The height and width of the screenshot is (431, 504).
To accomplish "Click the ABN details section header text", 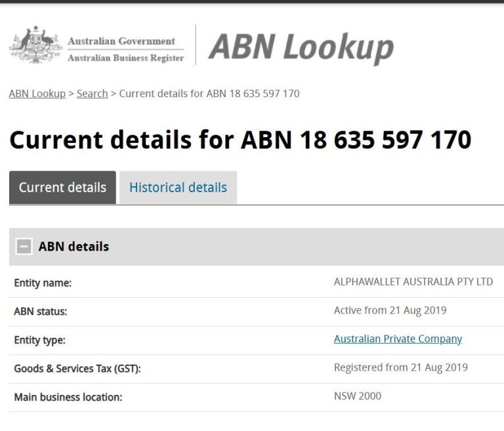I will [73, 247].
